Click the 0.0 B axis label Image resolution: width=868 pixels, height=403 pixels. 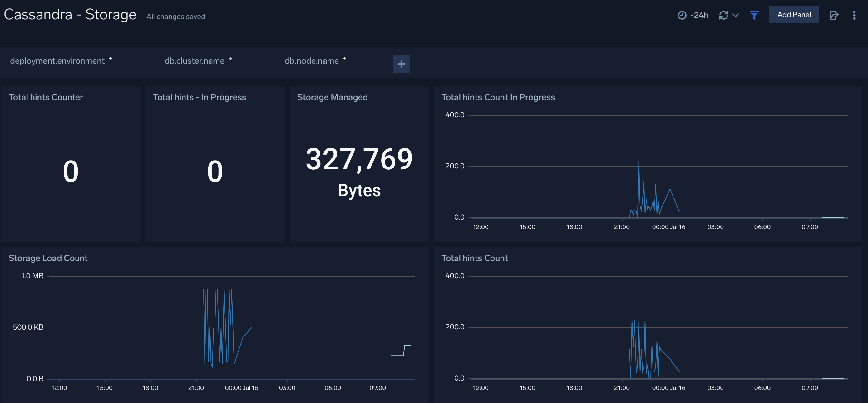coord(35,379)
